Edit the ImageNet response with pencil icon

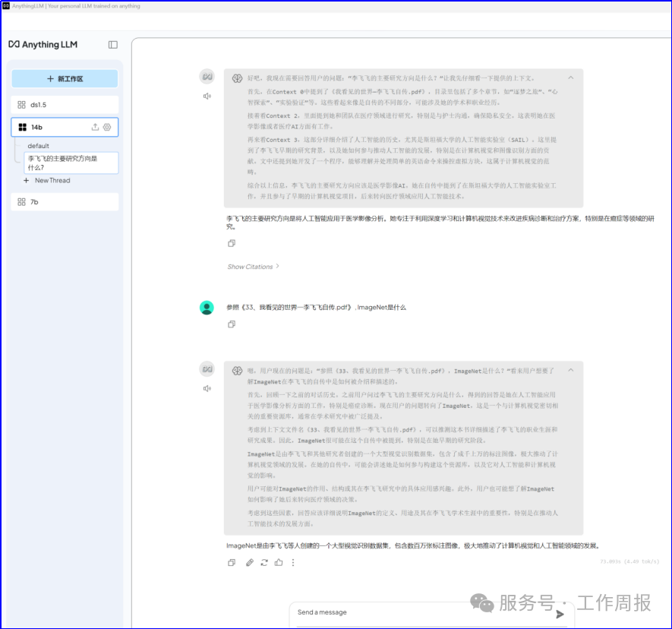(x=250, y=563)
